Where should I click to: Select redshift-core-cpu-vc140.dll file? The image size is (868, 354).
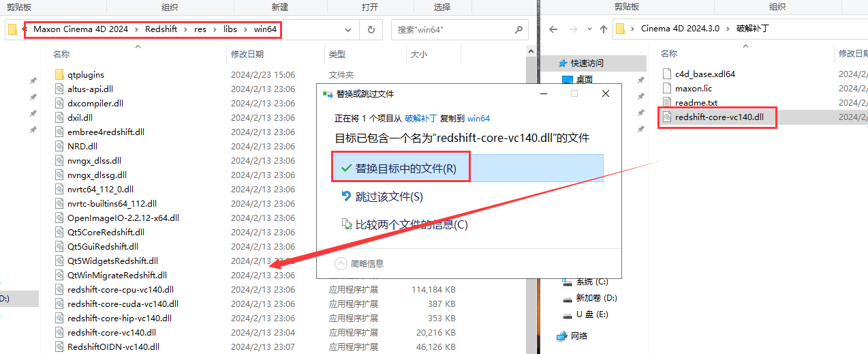(x=121, y=290)
